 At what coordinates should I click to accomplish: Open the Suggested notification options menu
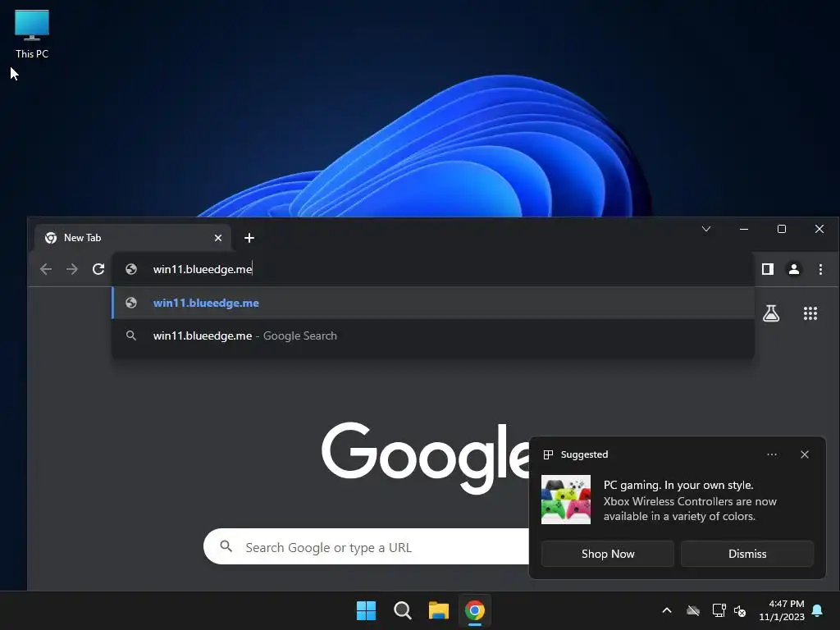coord(771,454)
